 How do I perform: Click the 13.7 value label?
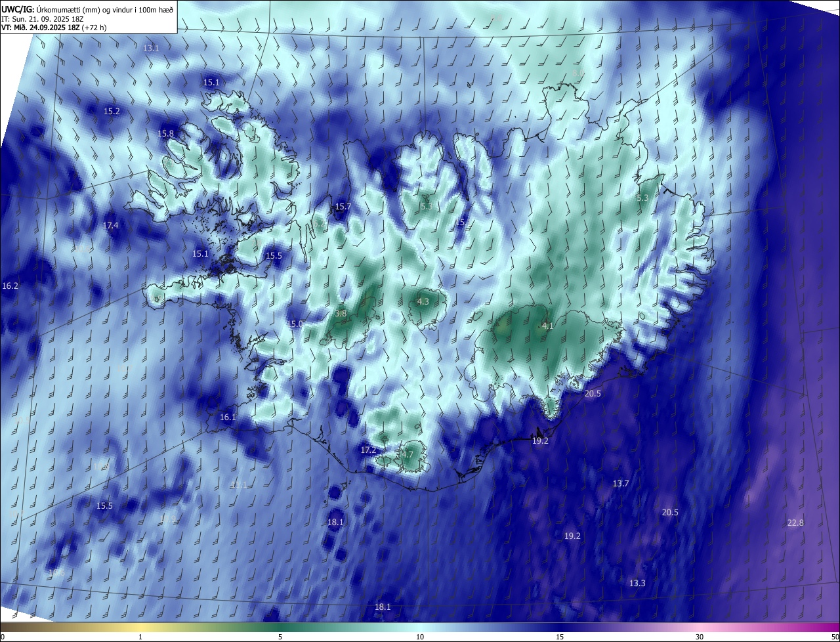coord(621,484)
